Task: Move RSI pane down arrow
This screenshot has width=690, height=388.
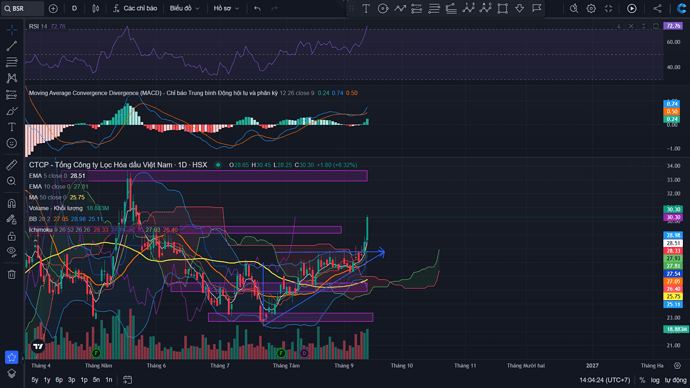Action: (x=619, y=26)
